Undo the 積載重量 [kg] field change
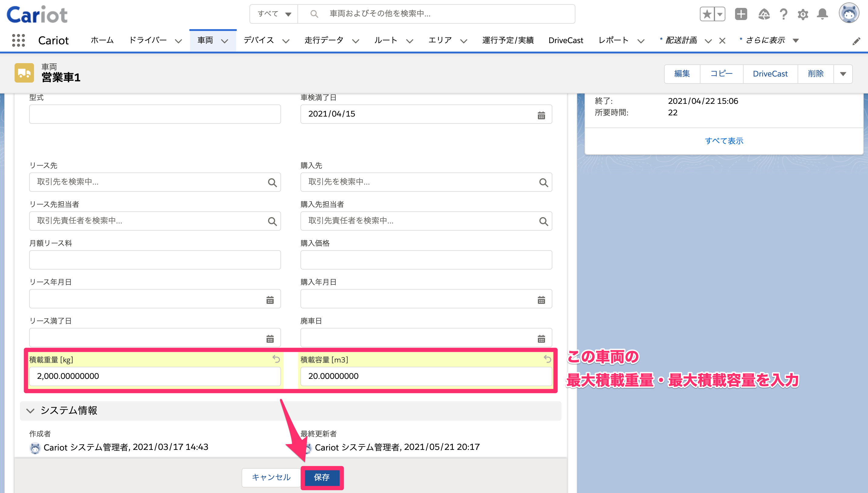The image size is (868, 493). tap(276, 359)
